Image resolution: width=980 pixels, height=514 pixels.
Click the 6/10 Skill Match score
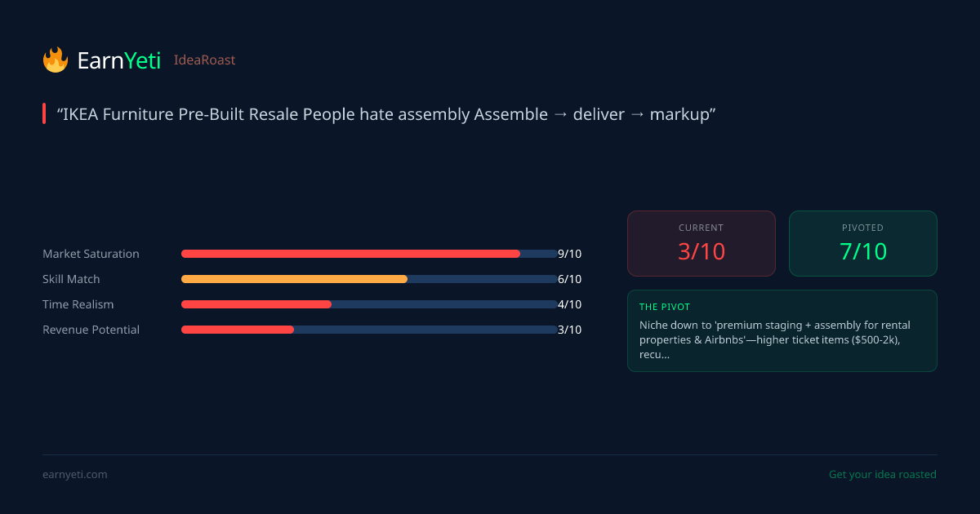pos(569,279)
